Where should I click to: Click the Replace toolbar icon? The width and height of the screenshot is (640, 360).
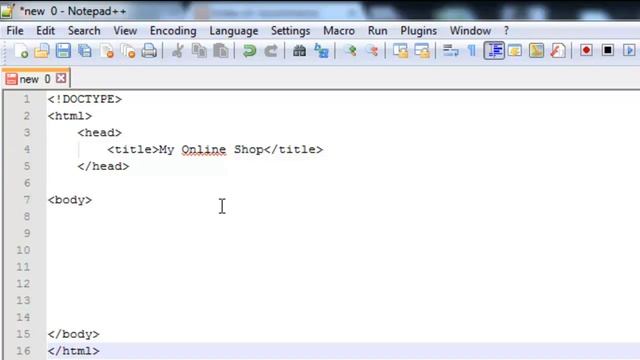tap(321, 51)
